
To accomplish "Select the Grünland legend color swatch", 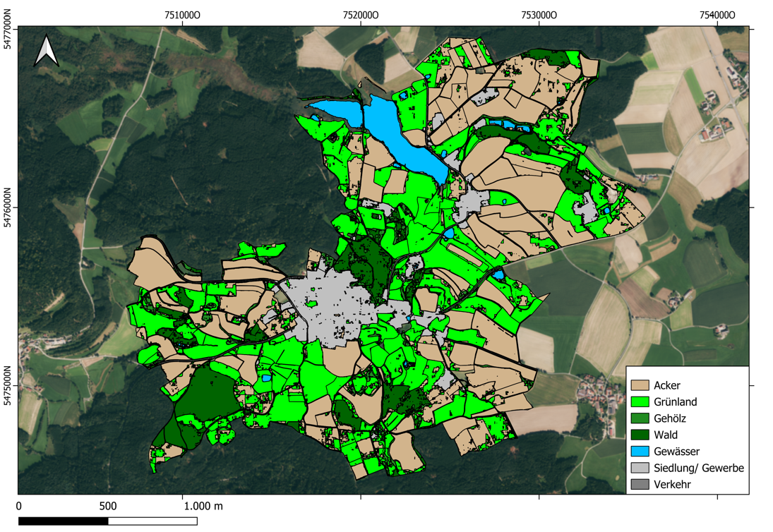I will 640,401.
